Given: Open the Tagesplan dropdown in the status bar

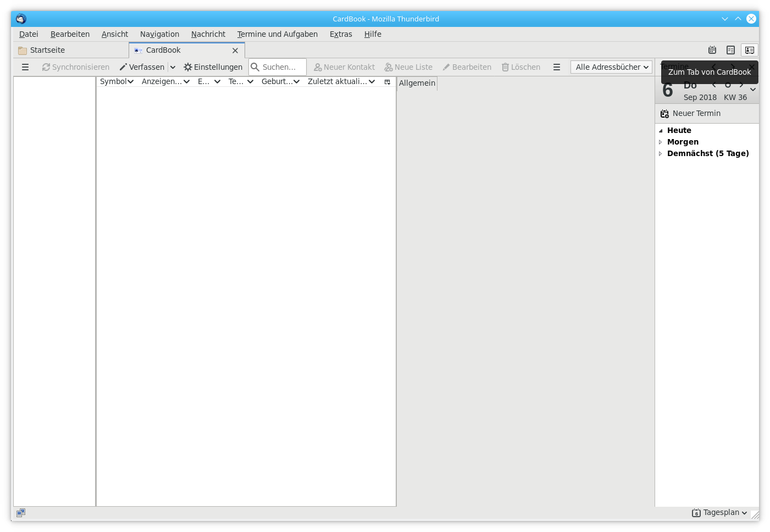Looking at the screenshot, I should point(720,513).
